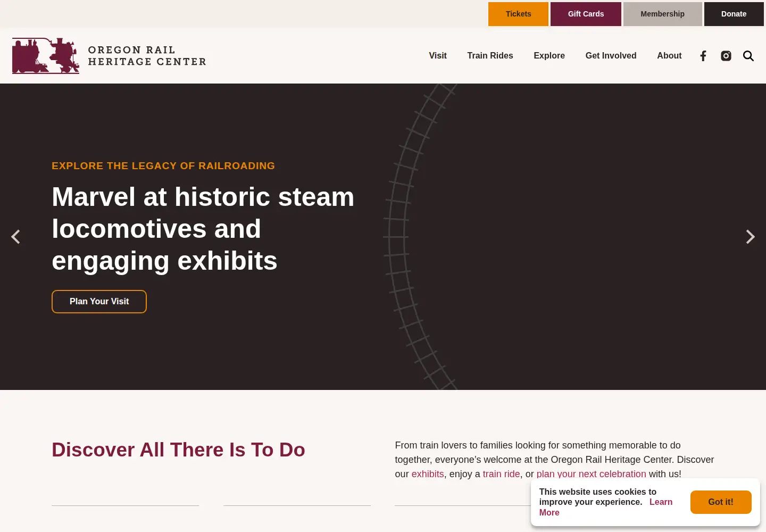
Task: Open the Instagram icon link
Action: pos(726,56)
